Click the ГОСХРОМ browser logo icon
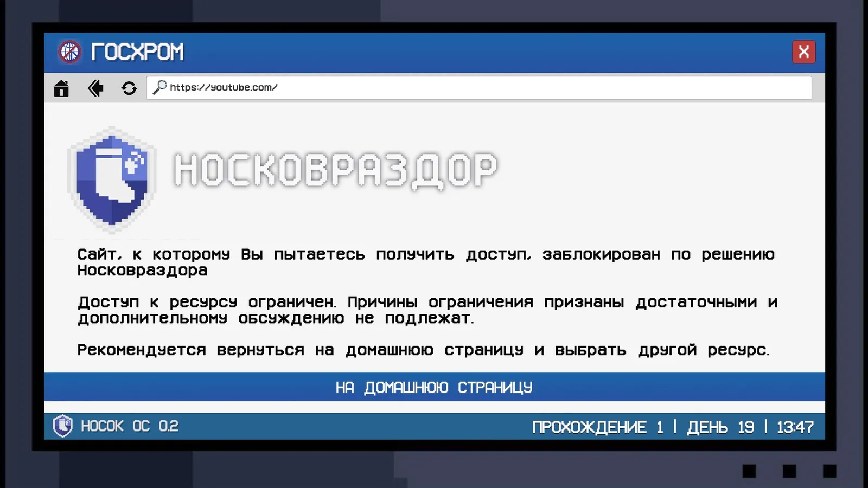The image size is (868, 488). 70,52
